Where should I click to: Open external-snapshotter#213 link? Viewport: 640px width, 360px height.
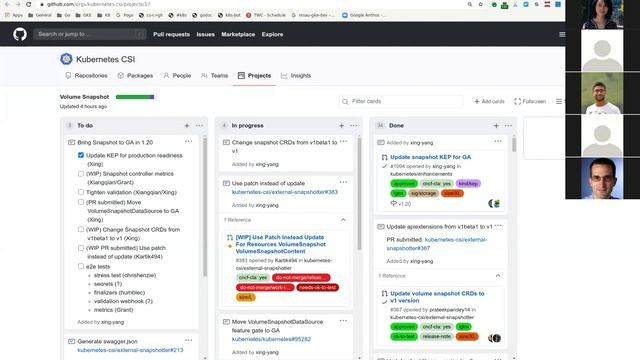130,350
